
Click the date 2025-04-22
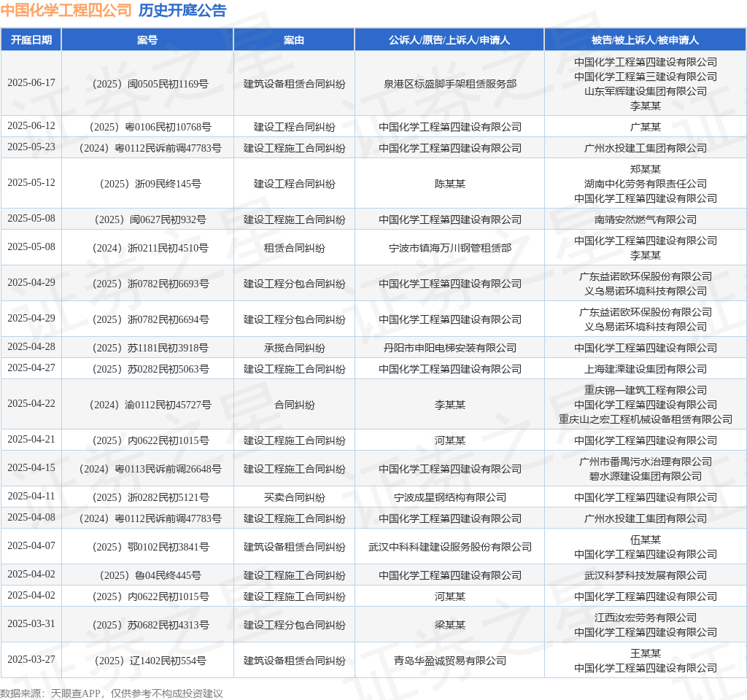pyautogui.click(x=31, y=403)
